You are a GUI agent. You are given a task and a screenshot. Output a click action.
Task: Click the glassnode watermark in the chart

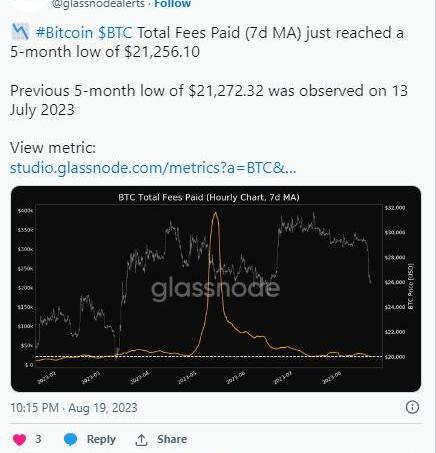216,289
